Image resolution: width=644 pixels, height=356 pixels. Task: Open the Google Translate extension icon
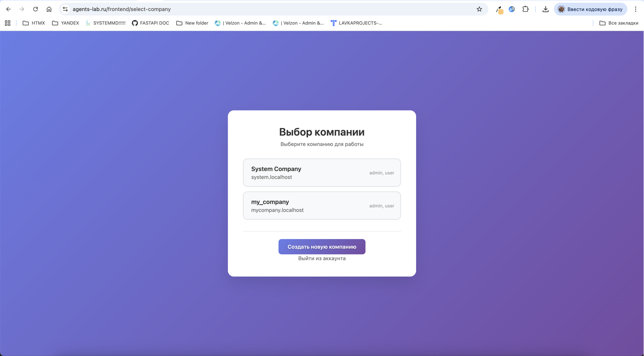click(511, 9)
